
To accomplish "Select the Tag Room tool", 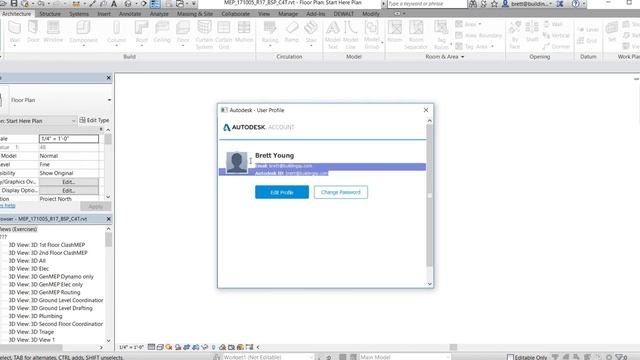I will tap(441, 35).
